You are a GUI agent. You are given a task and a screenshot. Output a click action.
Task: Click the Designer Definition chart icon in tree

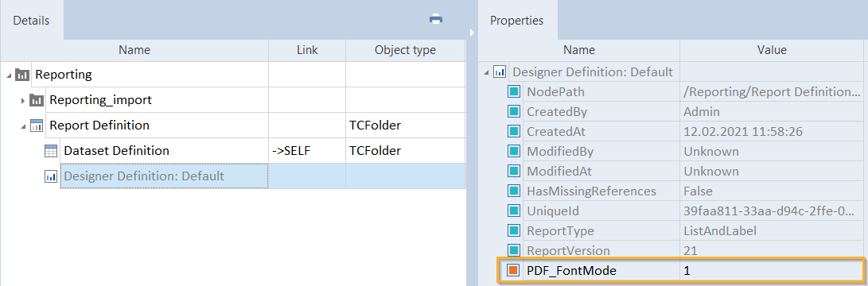point(51,176)
